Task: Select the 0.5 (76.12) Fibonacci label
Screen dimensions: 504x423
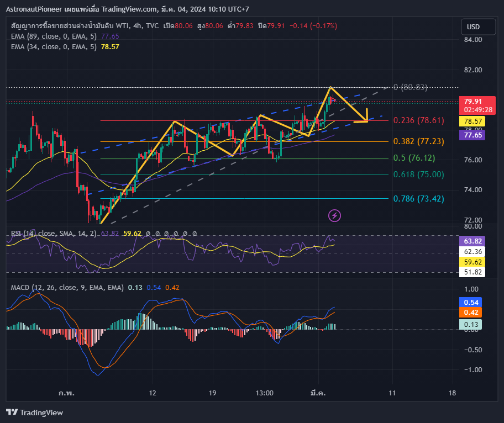Action: click(x=414, y=158)
